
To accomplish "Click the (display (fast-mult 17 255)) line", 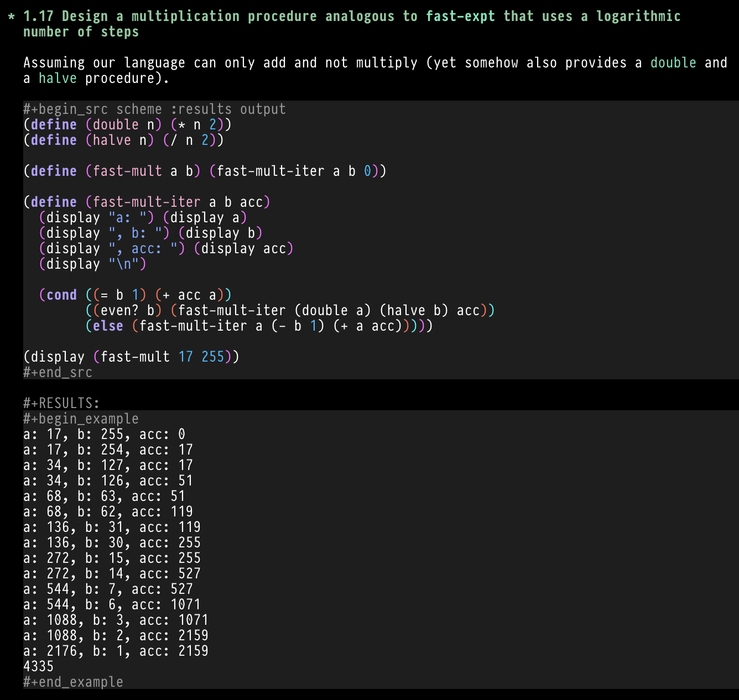I will (131, 357).
